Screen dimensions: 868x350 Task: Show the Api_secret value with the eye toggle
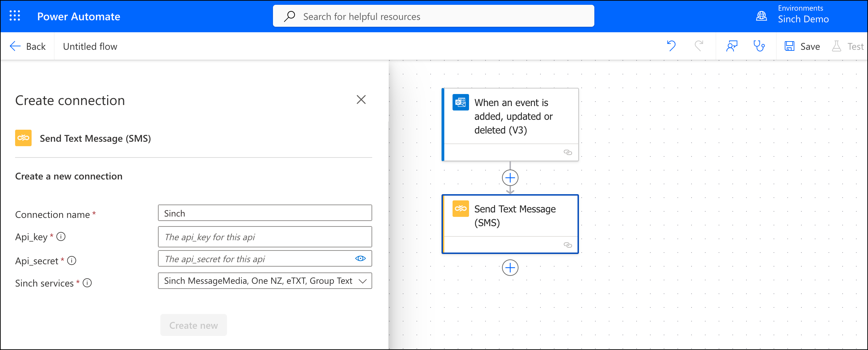[360, 258]
